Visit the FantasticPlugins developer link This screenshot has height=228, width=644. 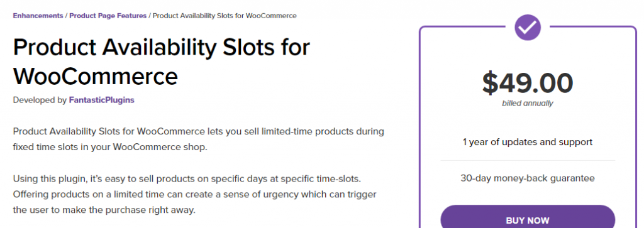(101, 100)
